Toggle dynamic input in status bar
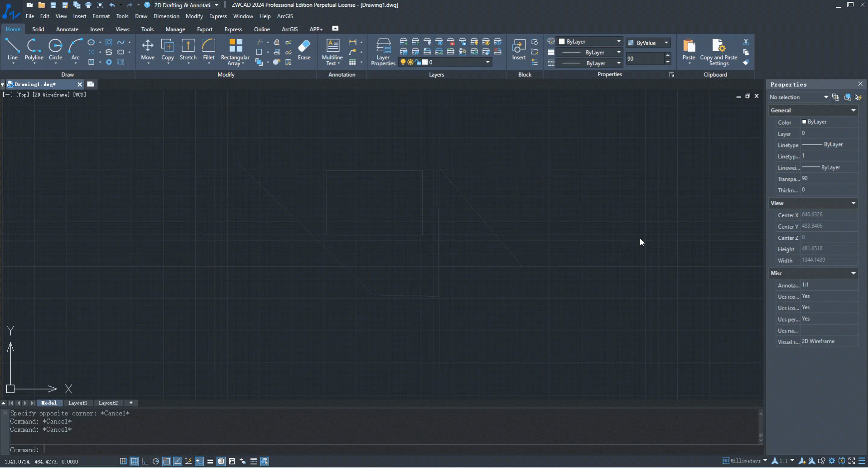This screenshot has height=468, width=868. [199, 461]
